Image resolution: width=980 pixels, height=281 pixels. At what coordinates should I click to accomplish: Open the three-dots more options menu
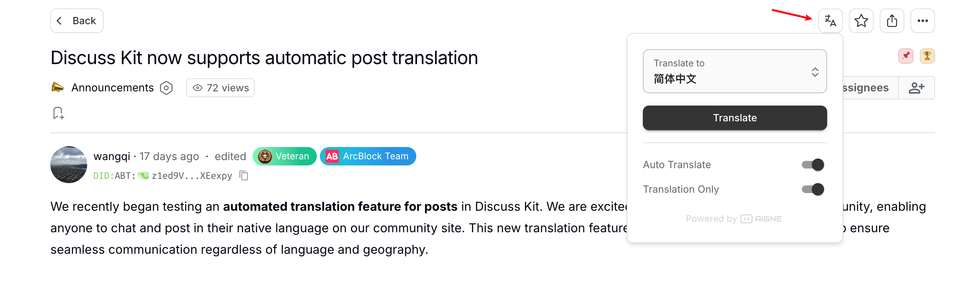[922, 21]
